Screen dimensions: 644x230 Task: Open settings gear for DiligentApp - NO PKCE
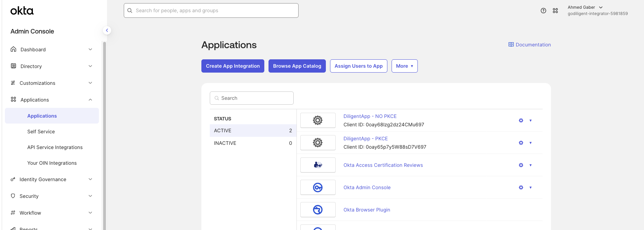point(521,120)
